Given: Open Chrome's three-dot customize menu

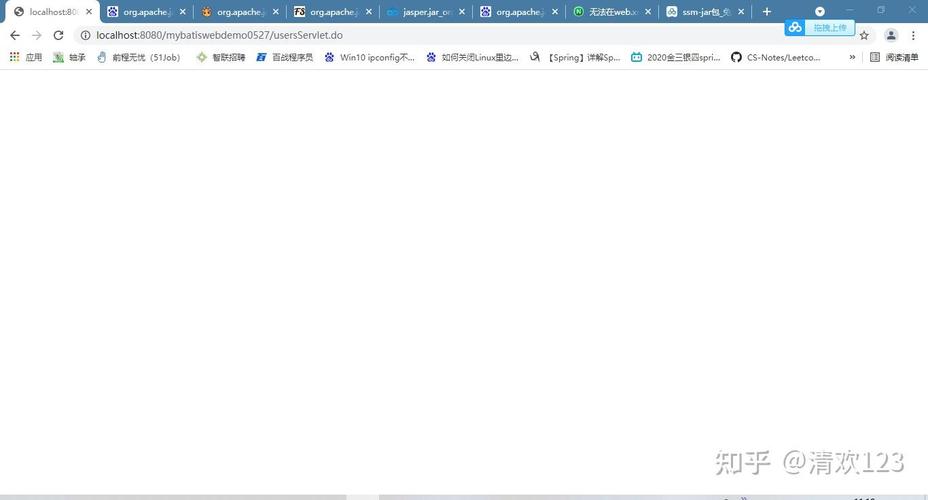Looking at the screenshot, I should click(913, 36).
